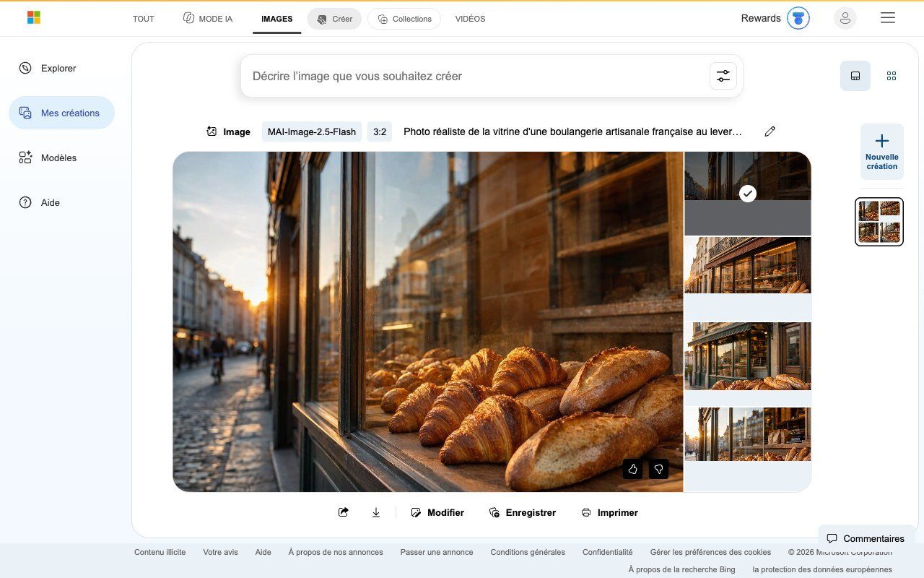Click the Créer button
This screenshot has height=578, width=924.
334,19
